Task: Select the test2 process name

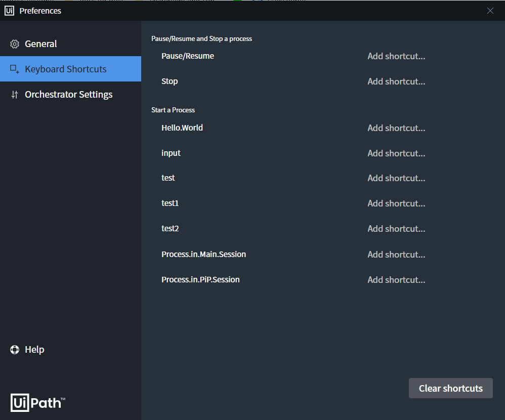Action: 170,229
